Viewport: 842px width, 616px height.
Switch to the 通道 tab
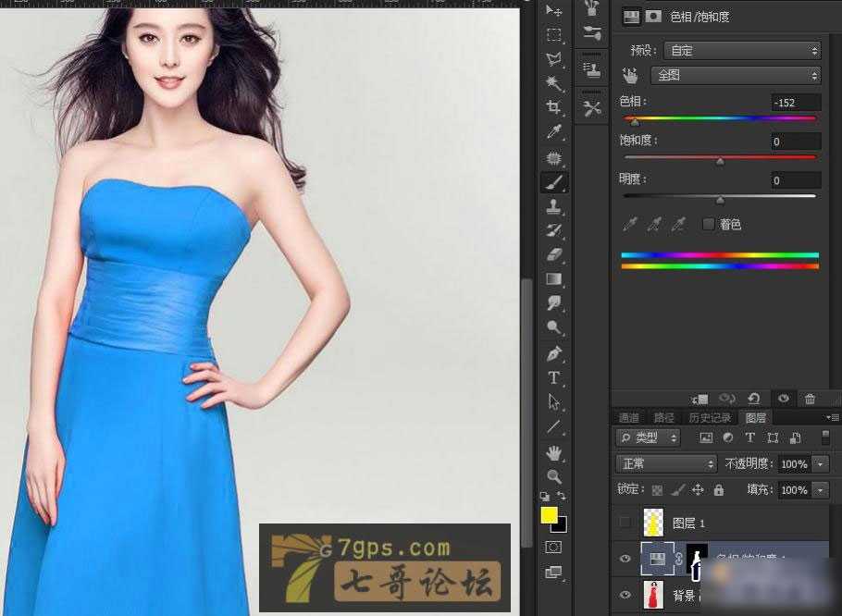tap(629, 417)
